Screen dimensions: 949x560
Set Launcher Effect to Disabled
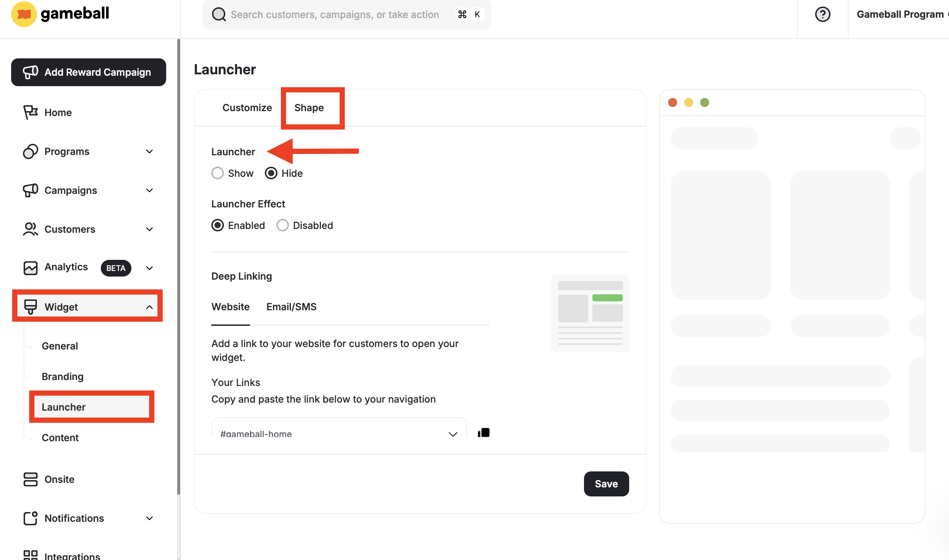click(x=282, y=225)
